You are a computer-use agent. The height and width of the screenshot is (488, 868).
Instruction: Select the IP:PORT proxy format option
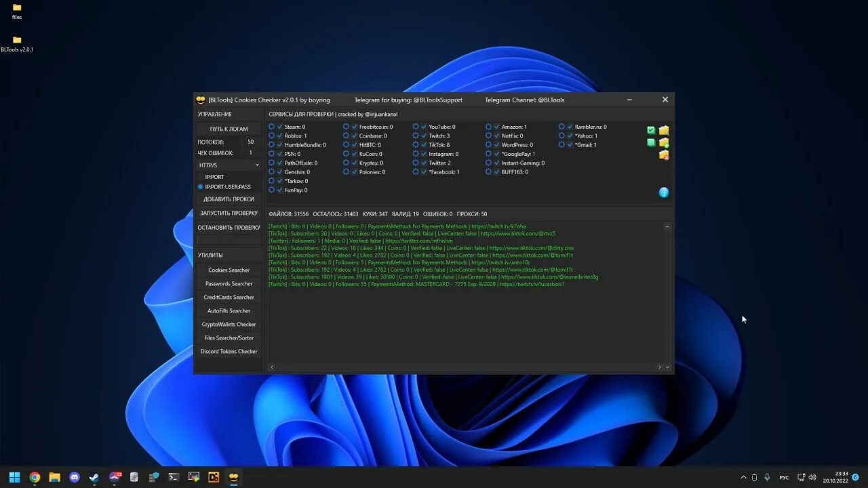tap(210, 177)
